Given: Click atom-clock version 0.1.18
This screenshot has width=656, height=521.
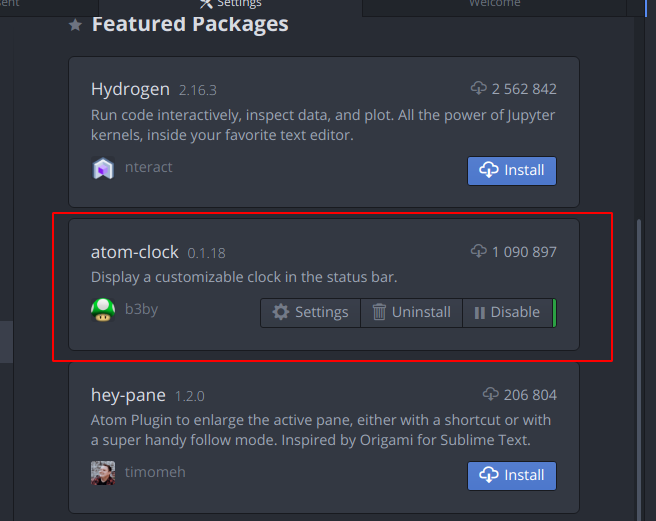Looking at the screenshot, I should click(206, 254).
